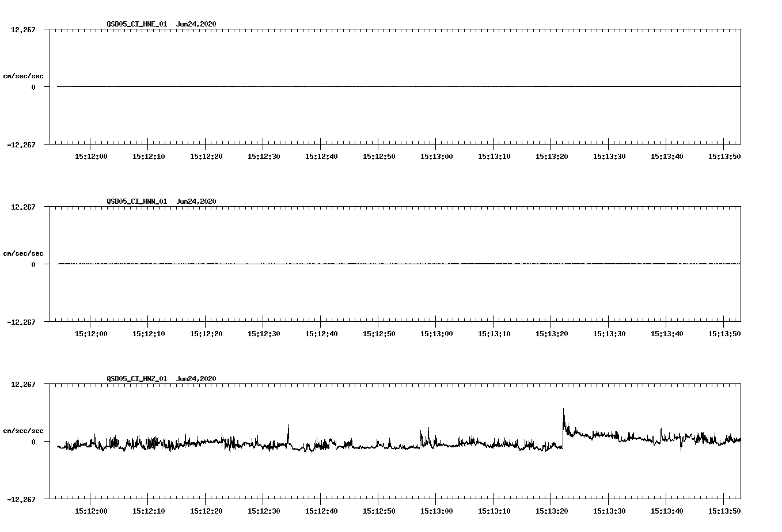Click the -12.267 lower limit on the HNZ chart
782x532 pixels.
[x=21, y=499]
